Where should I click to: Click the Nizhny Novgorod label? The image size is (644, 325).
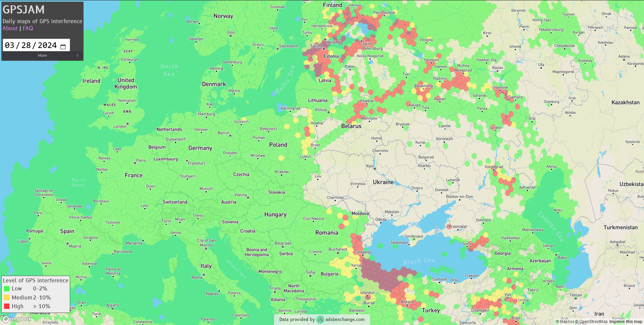point(463,68)
